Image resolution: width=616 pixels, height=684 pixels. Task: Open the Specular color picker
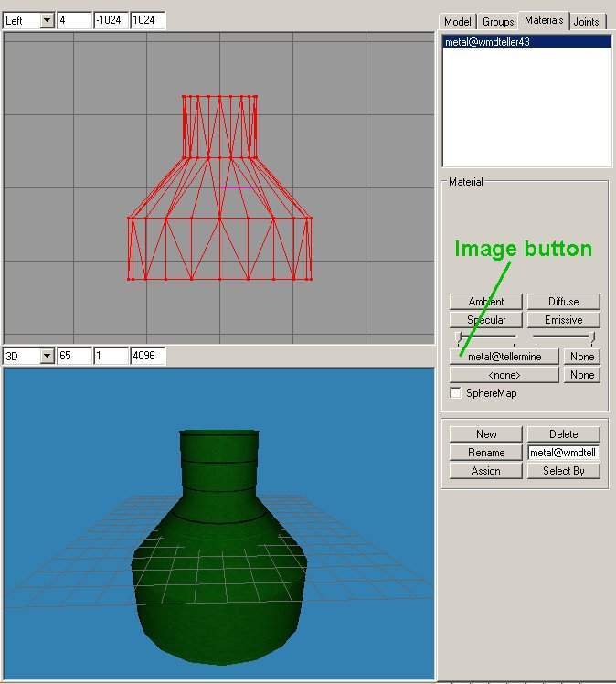coord(485,320)
